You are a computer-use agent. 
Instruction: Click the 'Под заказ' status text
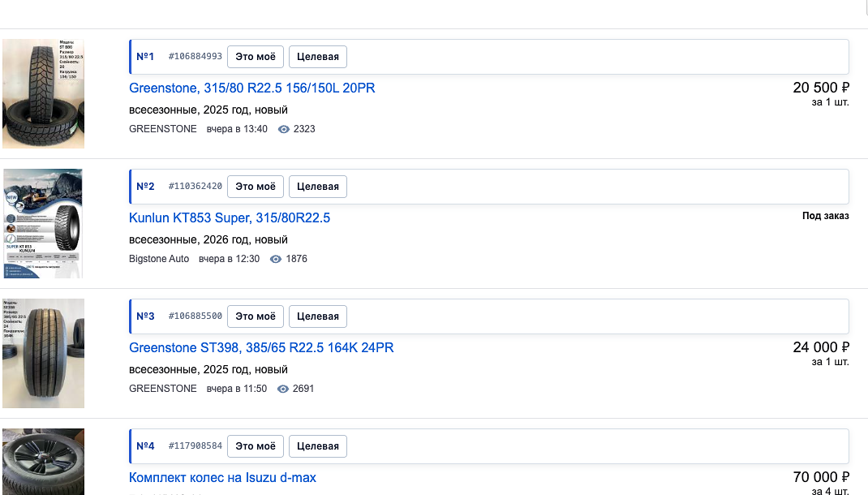[x=825, y=216]
